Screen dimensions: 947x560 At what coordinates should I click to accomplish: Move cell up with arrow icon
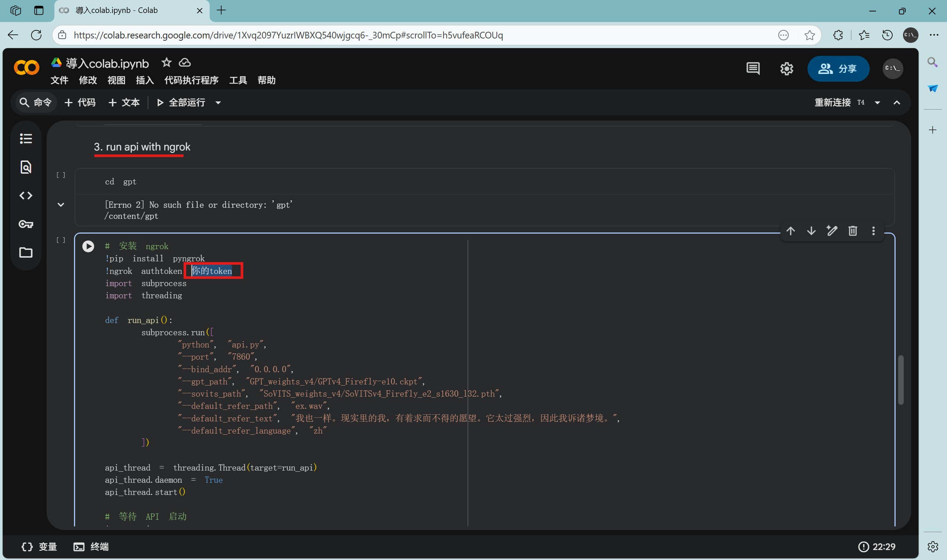point(791,231)
